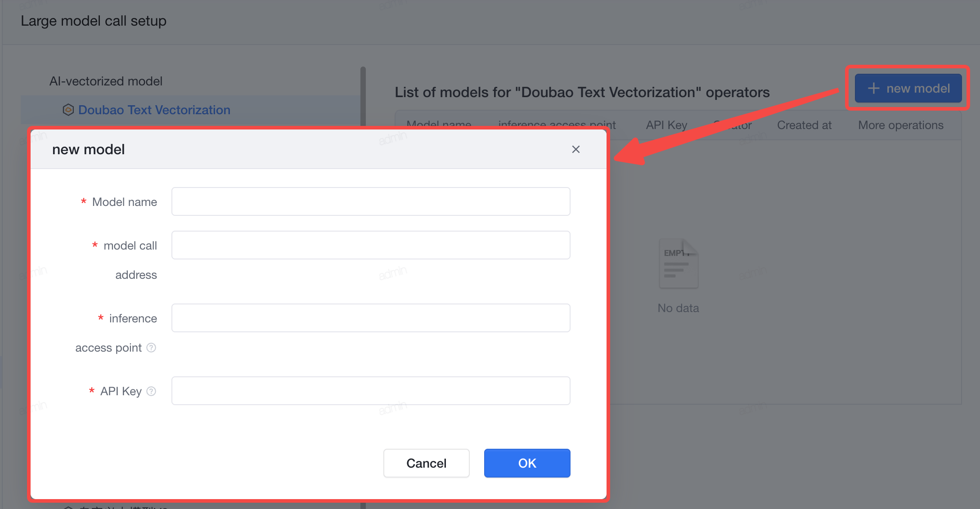Close the new model dialog
Image resolution: width=980 pixels, height=509 pixels.
575,149
